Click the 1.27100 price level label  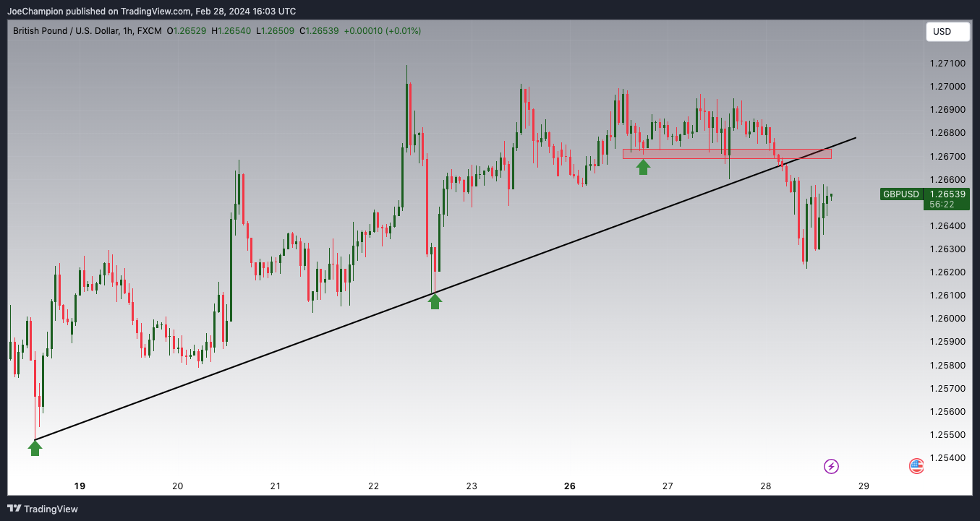[947, 64]
